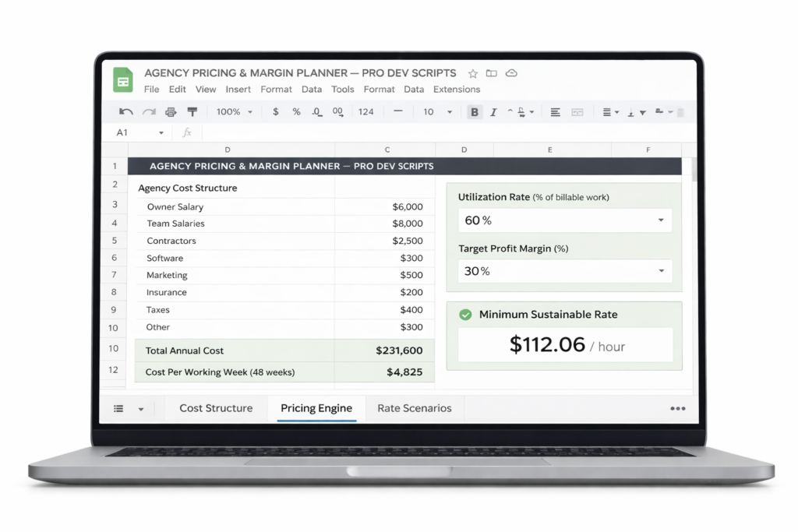
Task: Apply currency format with the $ icon
Action: point(276,112)
